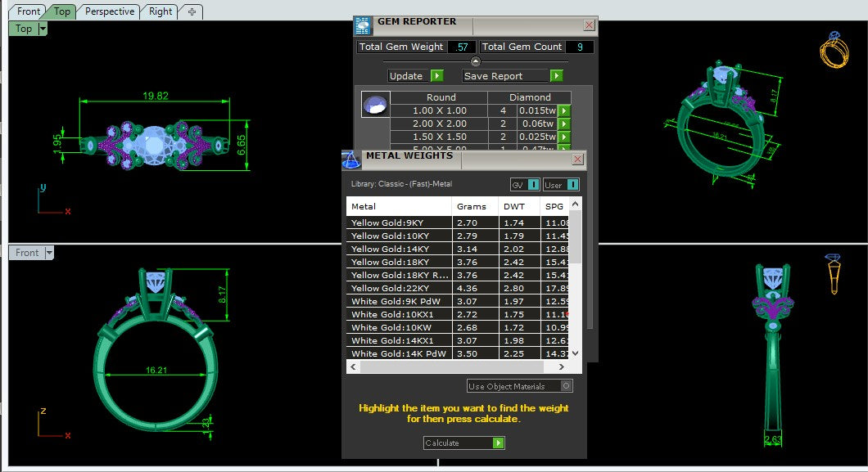The width and height of the screenshot is (868, 472).
Task: Toggle the User library switch
Action: pos(561,185)
